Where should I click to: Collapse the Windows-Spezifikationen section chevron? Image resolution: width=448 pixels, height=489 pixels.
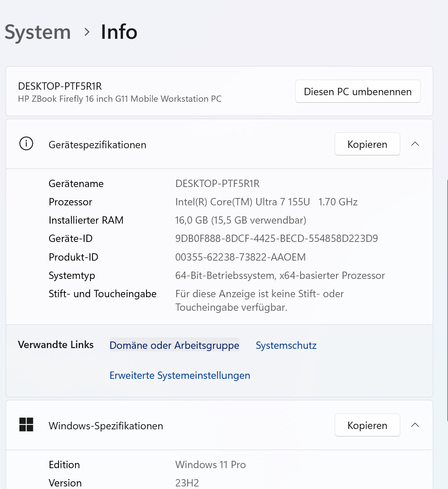(x=415, y=425)
